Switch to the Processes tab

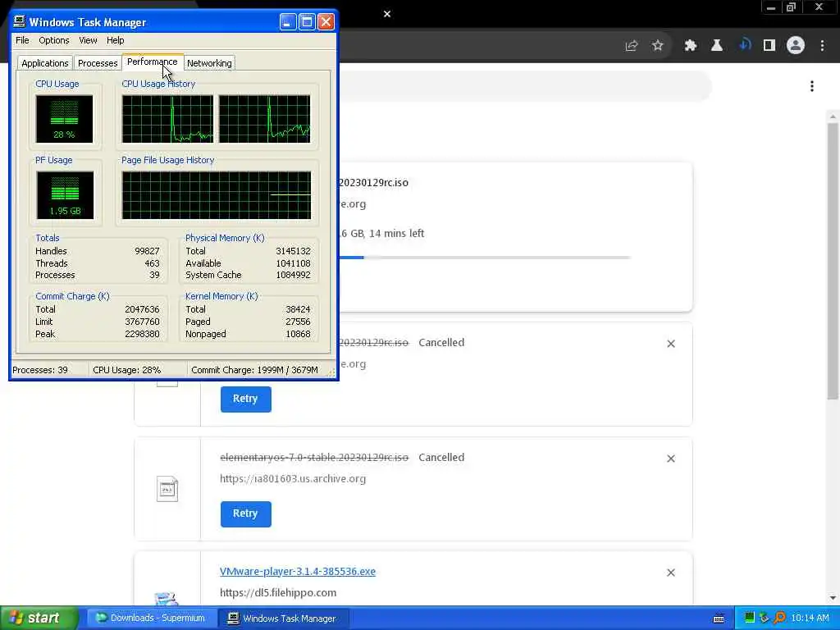click(x=98, y=63)
